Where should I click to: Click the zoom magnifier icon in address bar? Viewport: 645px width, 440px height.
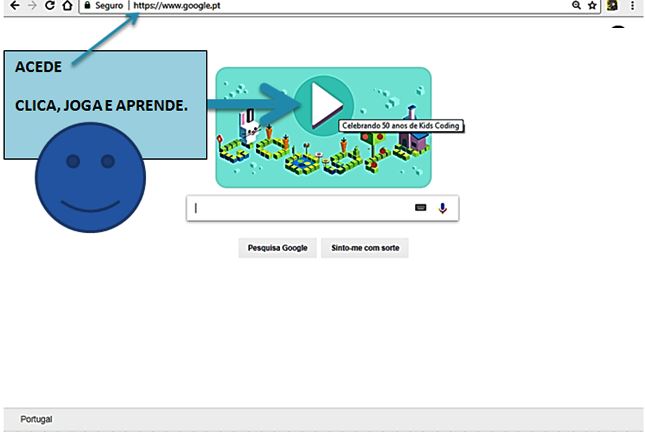[576, 5]
